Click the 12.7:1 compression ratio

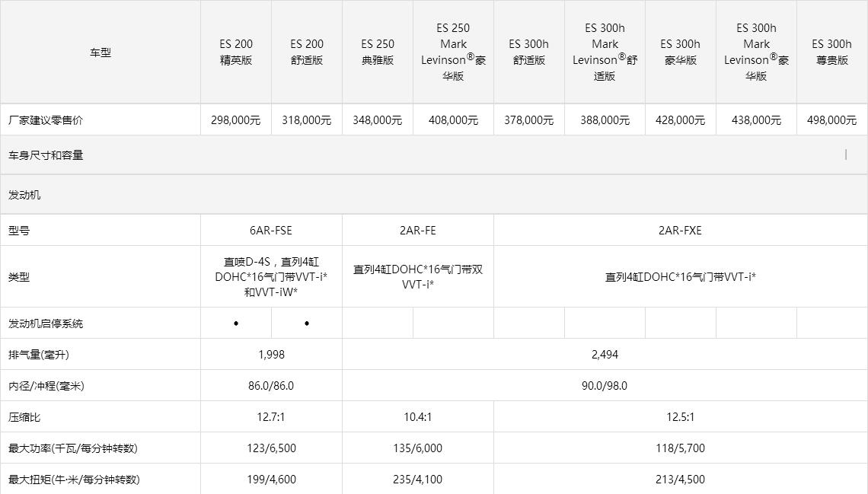(271, 417)
